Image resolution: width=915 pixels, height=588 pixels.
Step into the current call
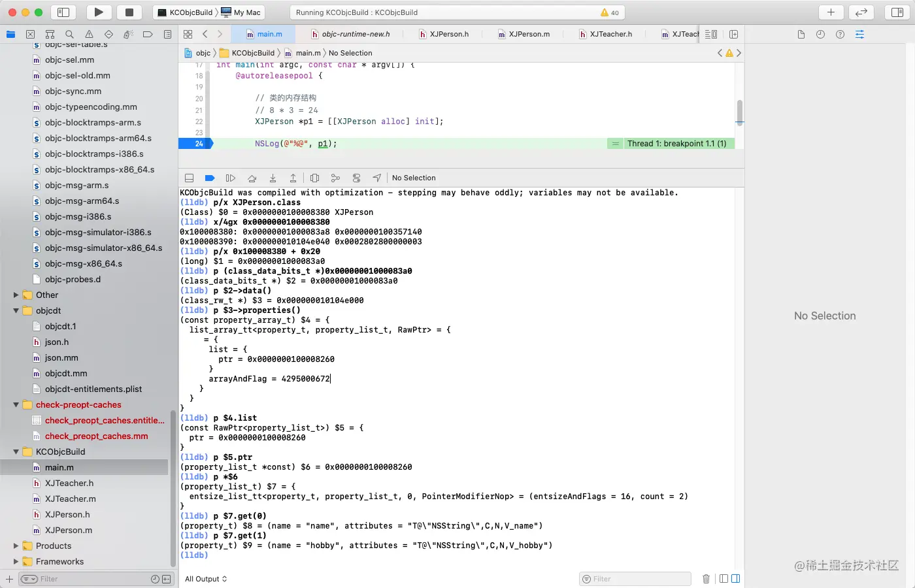(x=273, y=178)
